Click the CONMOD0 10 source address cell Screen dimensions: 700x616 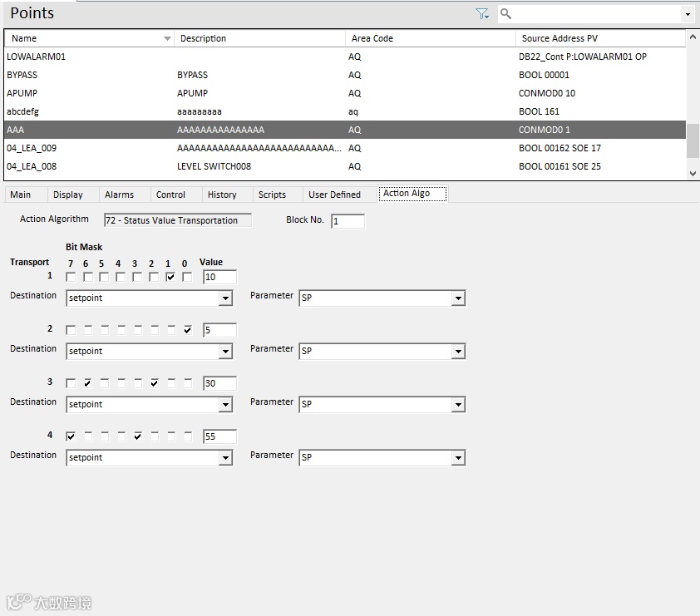pos(547,93)
